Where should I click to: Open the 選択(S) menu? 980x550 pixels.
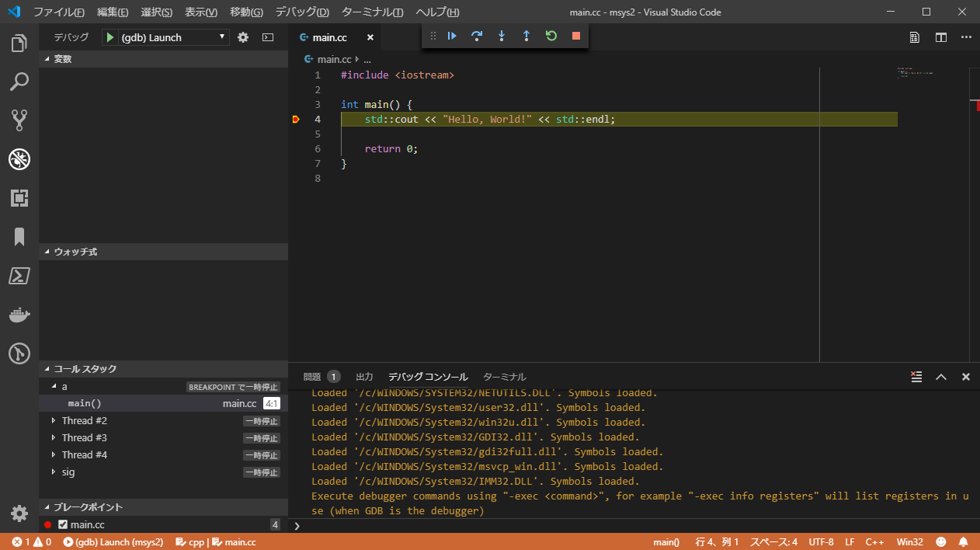click(x=157, y=12)
